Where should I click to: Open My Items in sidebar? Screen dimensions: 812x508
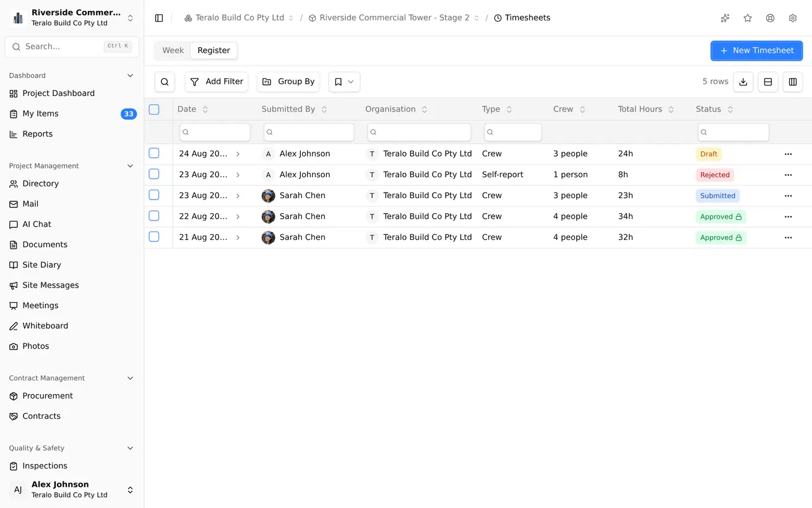pyautogui.click(x=72, y=114)
